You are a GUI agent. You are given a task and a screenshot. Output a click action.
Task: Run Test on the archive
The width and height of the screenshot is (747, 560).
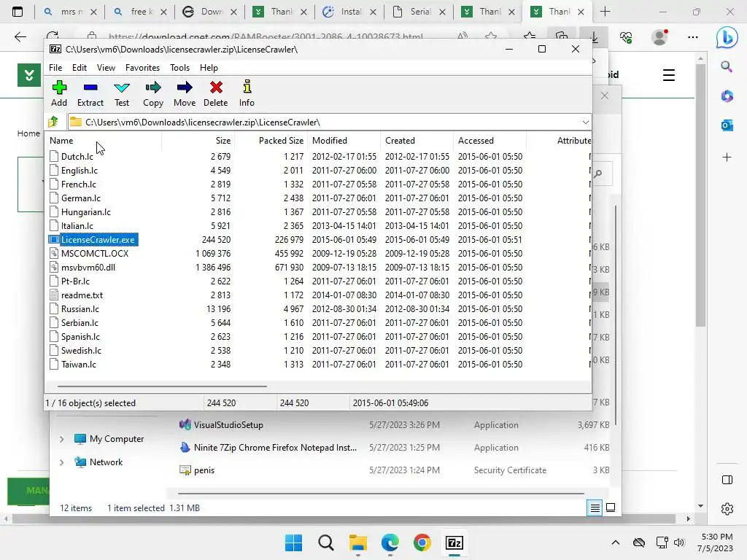tap(122, 93)
